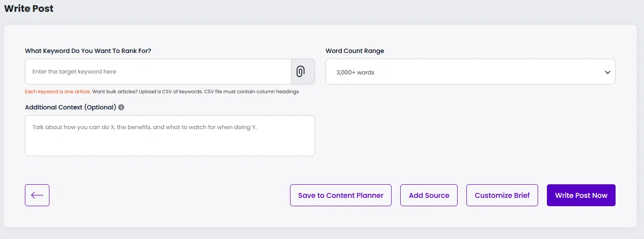
Task: Click the "What Keyword Do You Want To Rank For?" label
Action: [88, 51]
